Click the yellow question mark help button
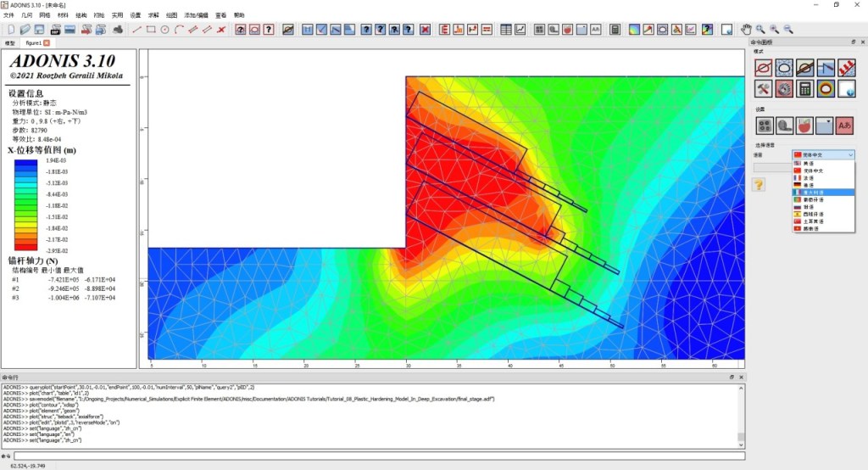The width and height of the screenshot is (868, 470). pos(759,184)
